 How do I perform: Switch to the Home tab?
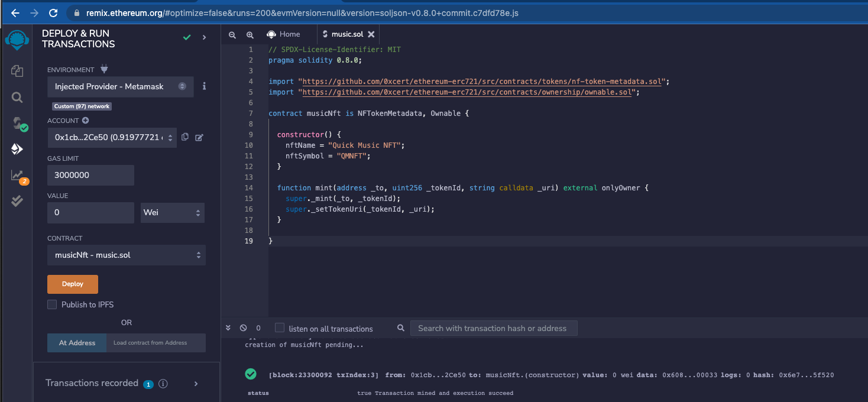click(284, 34)
